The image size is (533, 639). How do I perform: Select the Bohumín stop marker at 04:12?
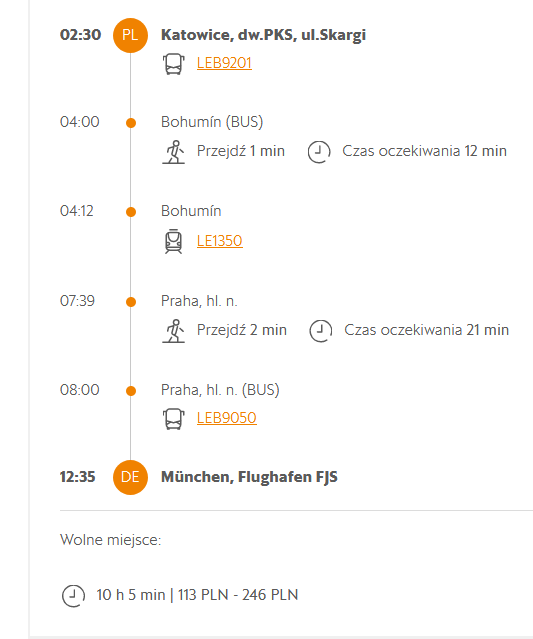(131, 212)
